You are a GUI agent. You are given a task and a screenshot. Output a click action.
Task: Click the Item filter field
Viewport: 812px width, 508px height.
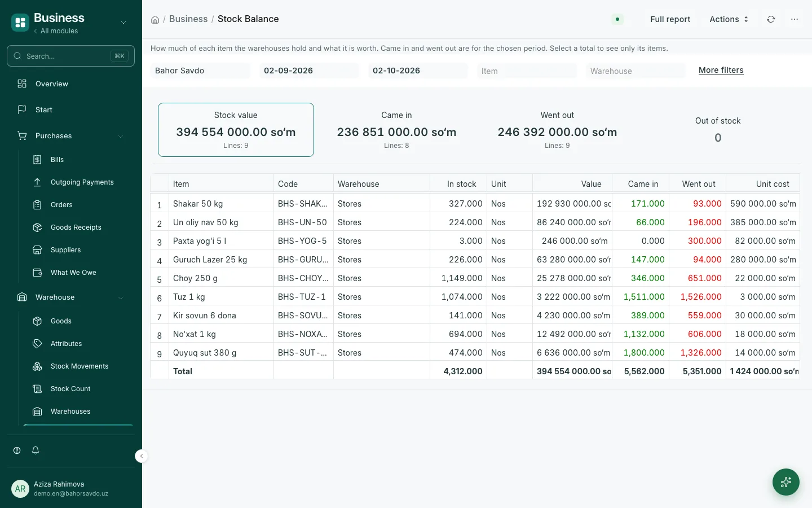coord(527,71)
